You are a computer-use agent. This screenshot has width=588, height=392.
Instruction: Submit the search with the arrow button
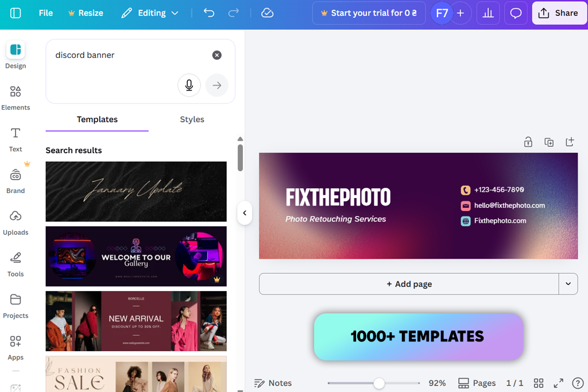(x=216, y=85)
